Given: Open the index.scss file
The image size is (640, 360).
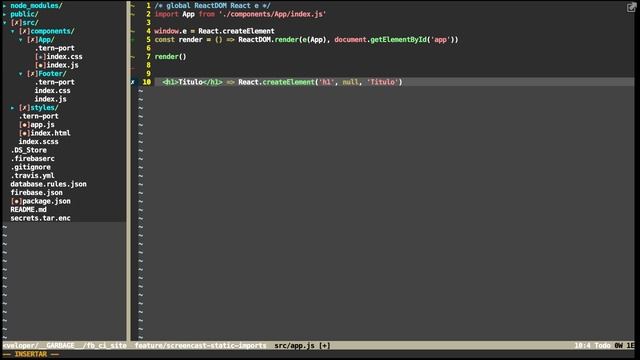Looking at the screenshot, I should (x=38, y=142).
